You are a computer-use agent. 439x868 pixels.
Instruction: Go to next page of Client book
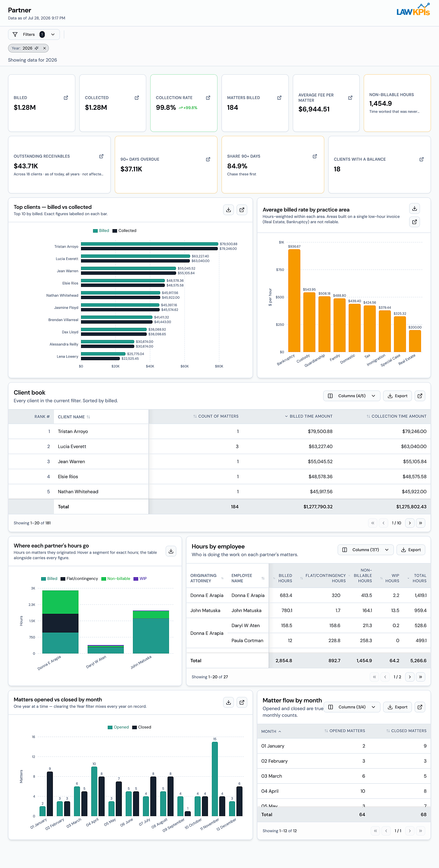click(410, 523)
